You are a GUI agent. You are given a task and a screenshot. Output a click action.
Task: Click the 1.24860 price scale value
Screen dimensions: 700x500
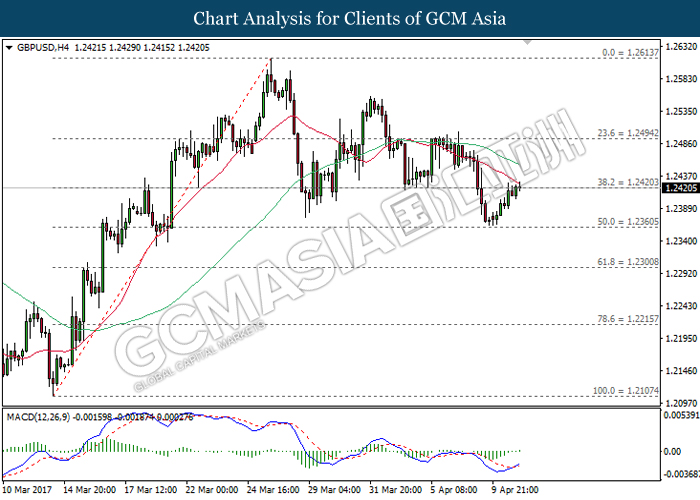tap(681, 144)
